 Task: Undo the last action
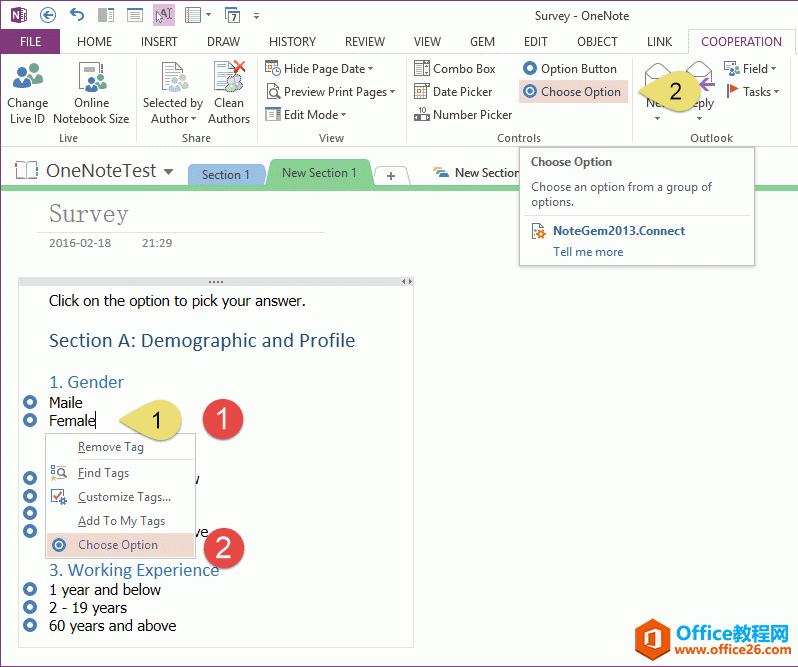coord(77,15)
